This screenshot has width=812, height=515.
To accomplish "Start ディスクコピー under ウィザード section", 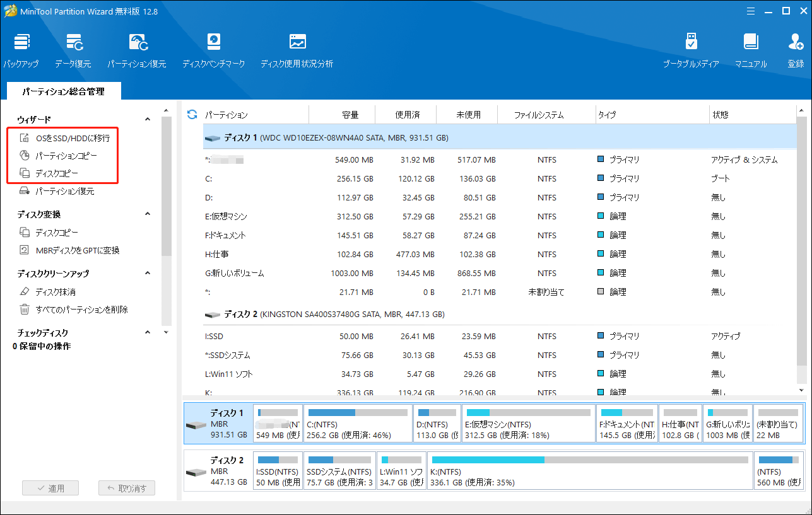I will (x=49, y=173).
